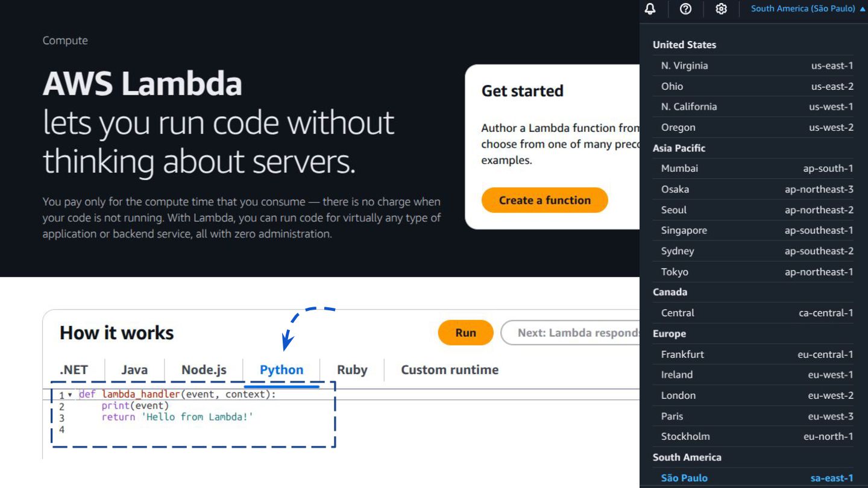The height and width of the screenshot is (488, 868).
Task: Open the help question mark icon
Action: [685, 8]
